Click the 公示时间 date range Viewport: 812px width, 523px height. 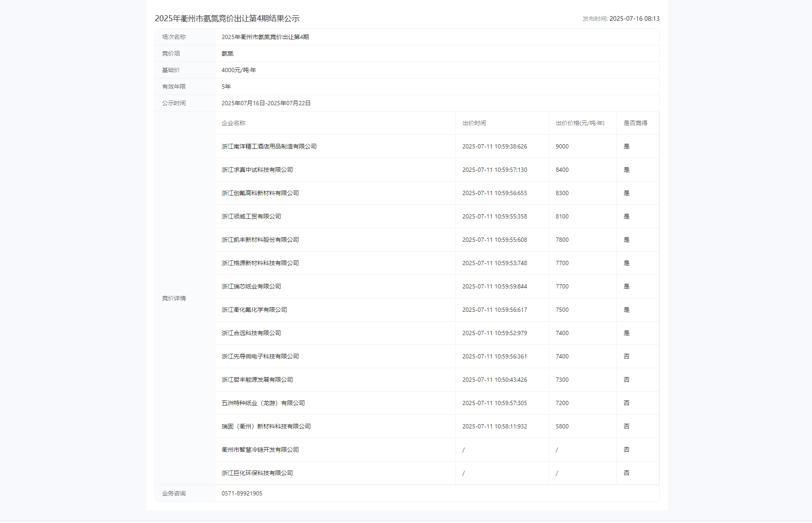coord(266,103)
